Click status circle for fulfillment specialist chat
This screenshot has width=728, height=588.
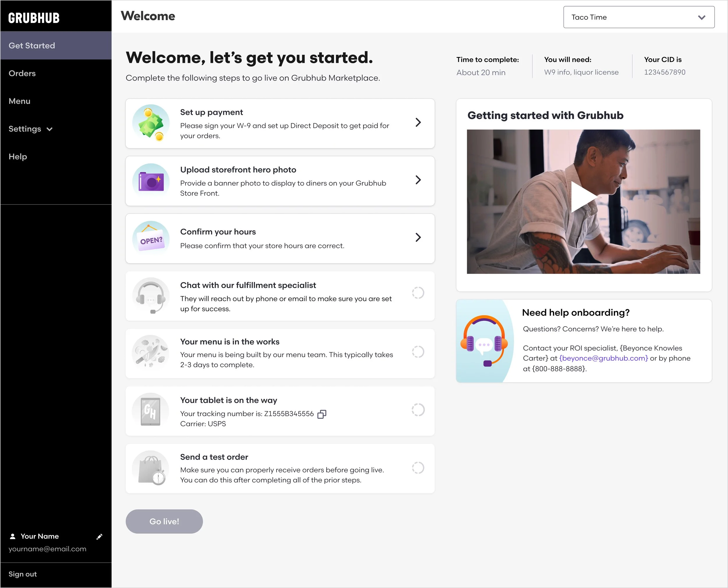coord(418,293)
